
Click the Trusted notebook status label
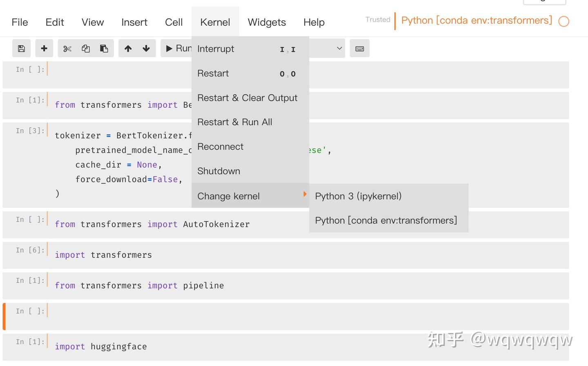[x=377, y=20]
